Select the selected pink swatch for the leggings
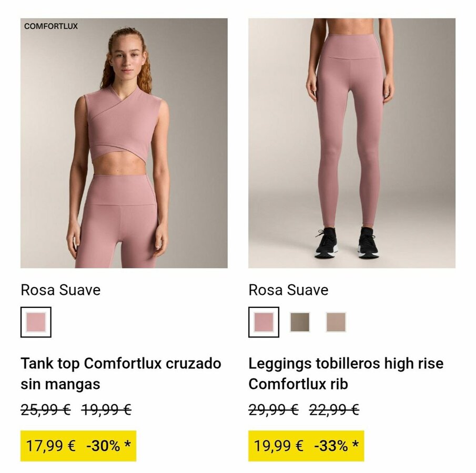Image resolution: width=476 pixels, height=473 pixels. click(x=264, y=322)
